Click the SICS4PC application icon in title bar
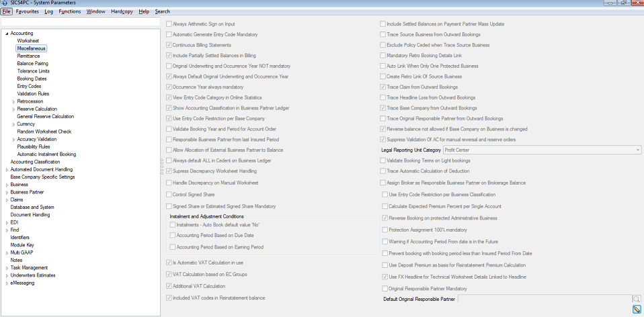 tap(5, 3)
